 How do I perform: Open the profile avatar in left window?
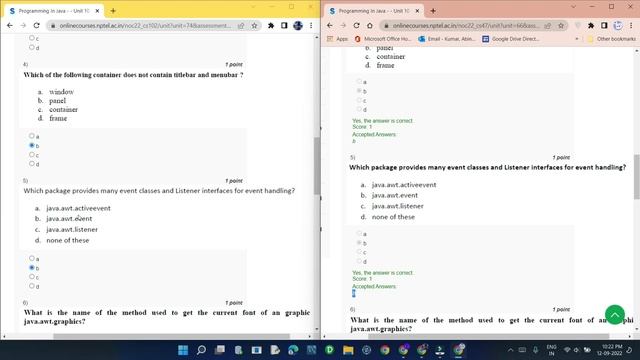coord(298,25)
